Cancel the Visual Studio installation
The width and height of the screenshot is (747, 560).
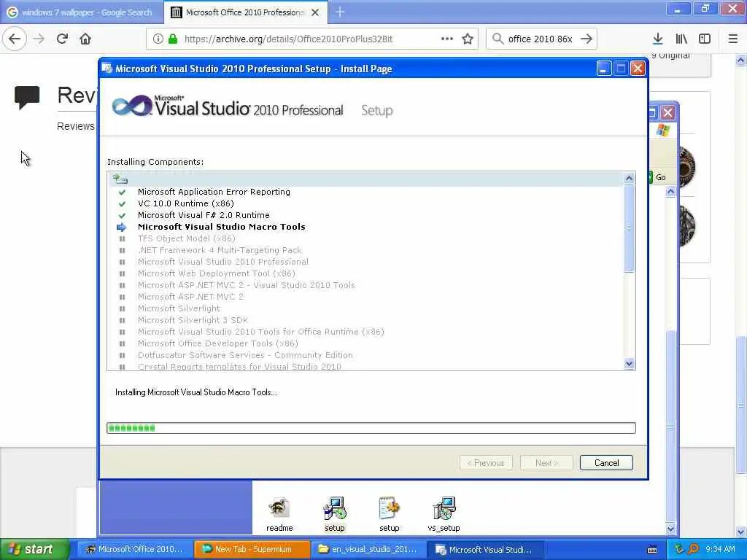click(x=606, y=463)
